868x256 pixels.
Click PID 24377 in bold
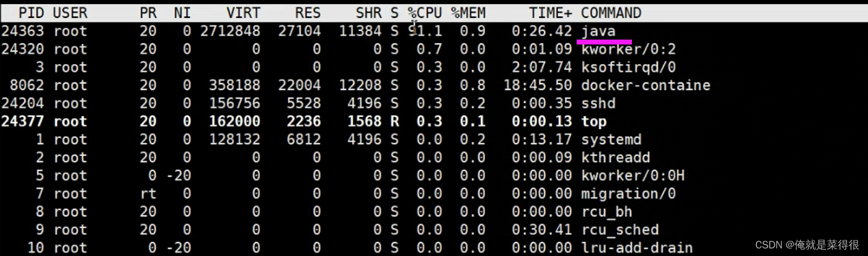(x=22, y=121)
